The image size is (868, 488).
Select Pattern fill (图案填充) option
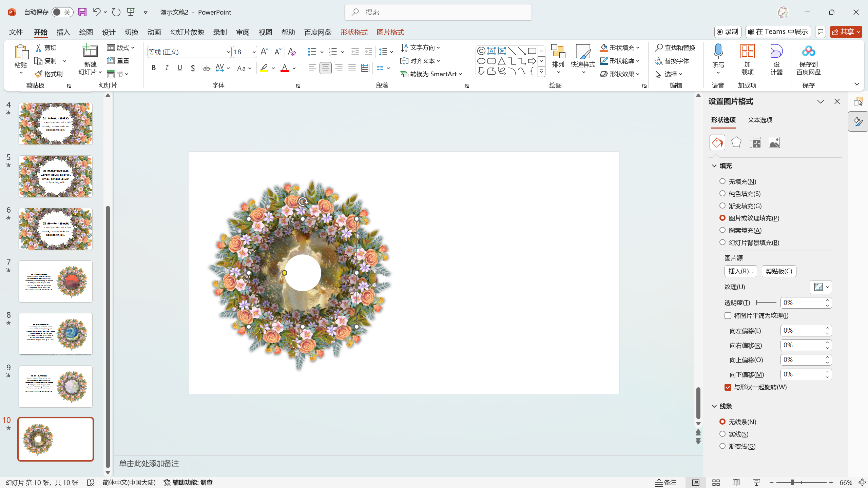[722, 230]
